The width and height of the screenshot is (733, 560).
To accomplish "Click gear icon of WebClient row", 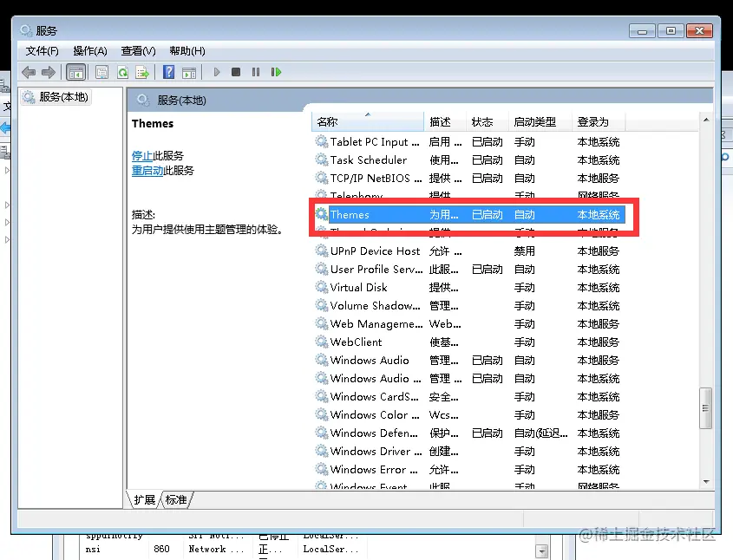I will [x=322, y=342].
